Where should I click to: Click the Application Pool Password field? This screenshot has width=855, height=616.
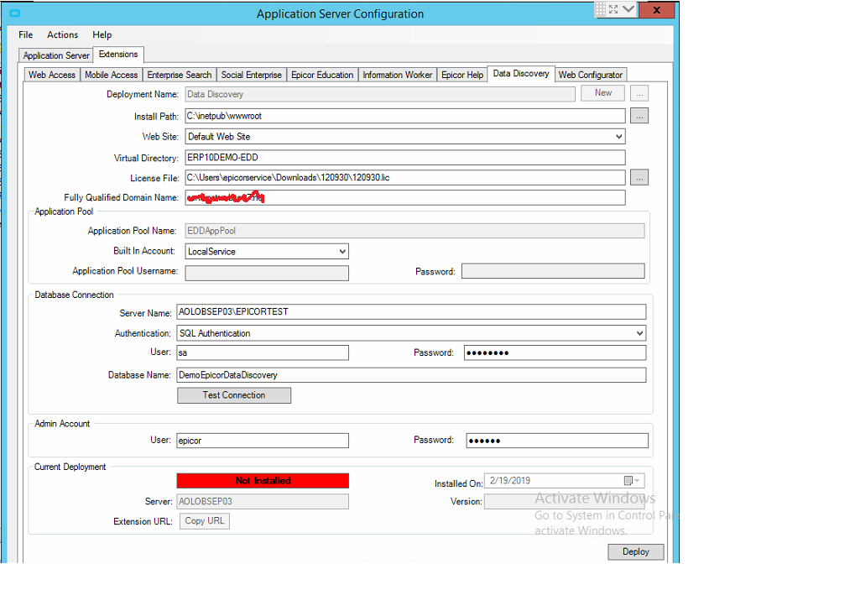(553, 271)
